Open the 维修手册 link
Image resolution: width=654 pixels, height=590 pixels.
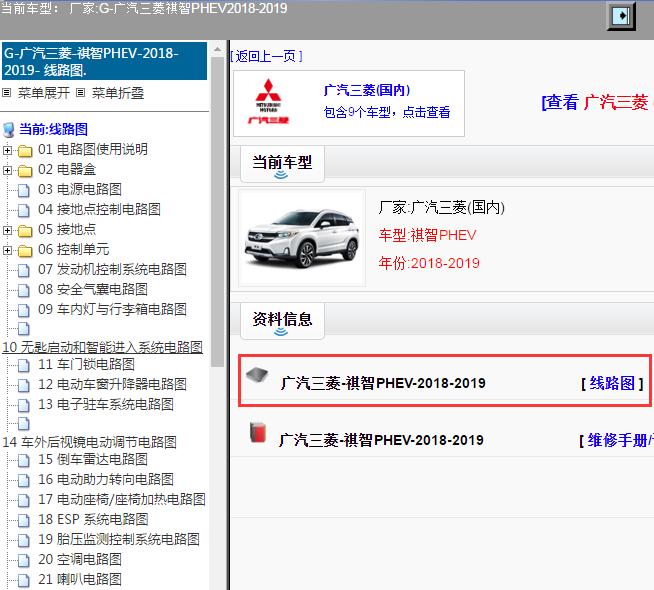[621, 440]
